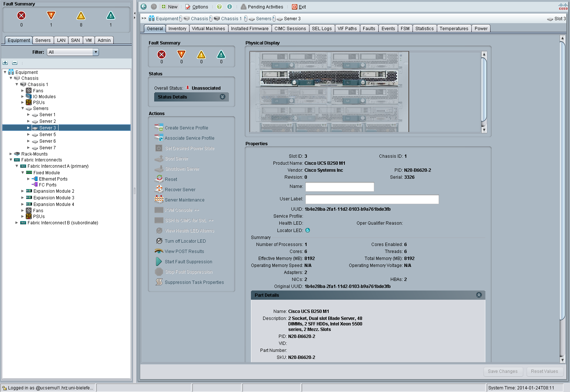Select Expansion Module 3 in the tree

[x=54, y=198]
